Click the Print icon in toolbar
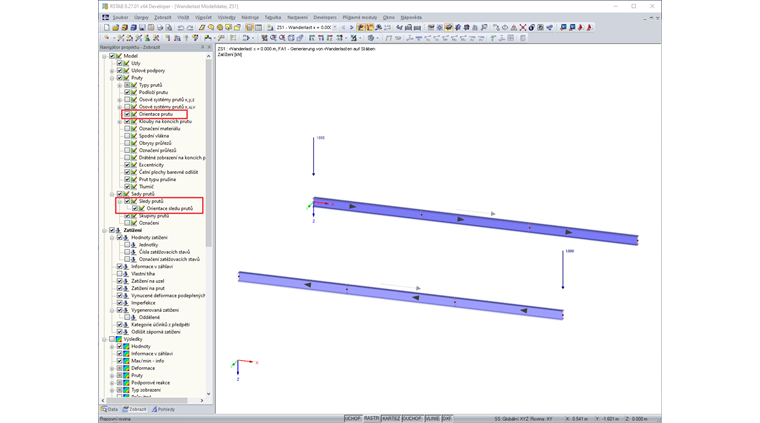Viewport: 760px width, 423px height. tap(160, 28)
